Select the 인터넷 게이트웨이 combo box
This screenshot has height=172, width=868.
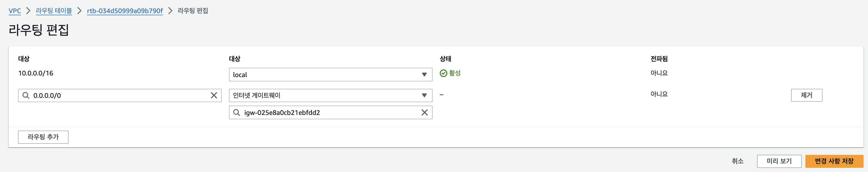pyautogui.click(x=330, y=95)
